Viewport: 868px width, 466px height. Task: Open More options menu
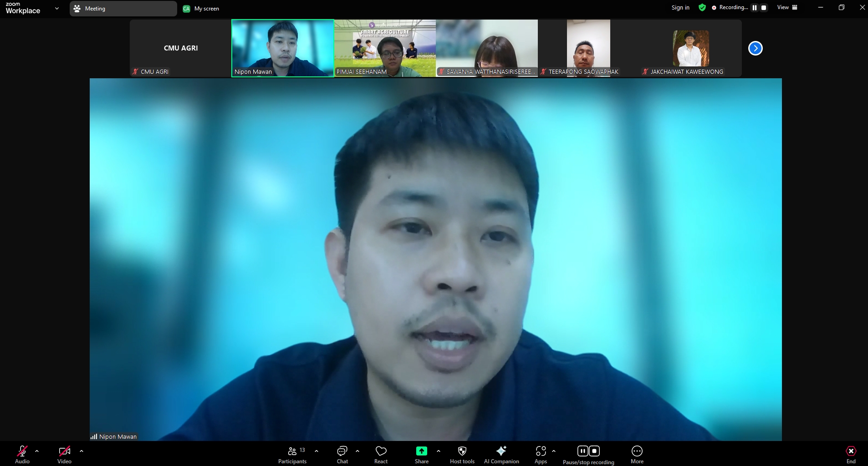[637, 455]
